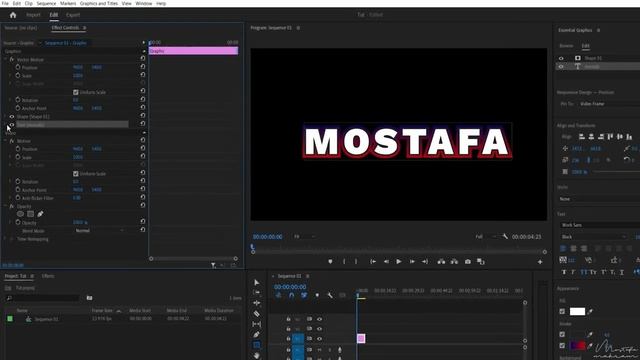The height and width of the screenshot is (360, 640).
Task: Jump to In point
Action: 373,262
